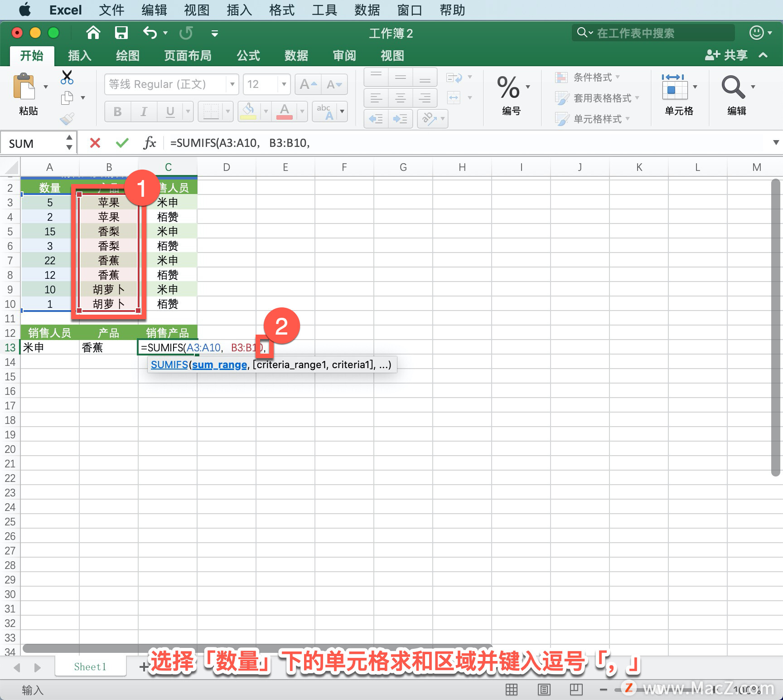Collapse the ribbon with chevron
Screen dimensions: 783x700
763,55
